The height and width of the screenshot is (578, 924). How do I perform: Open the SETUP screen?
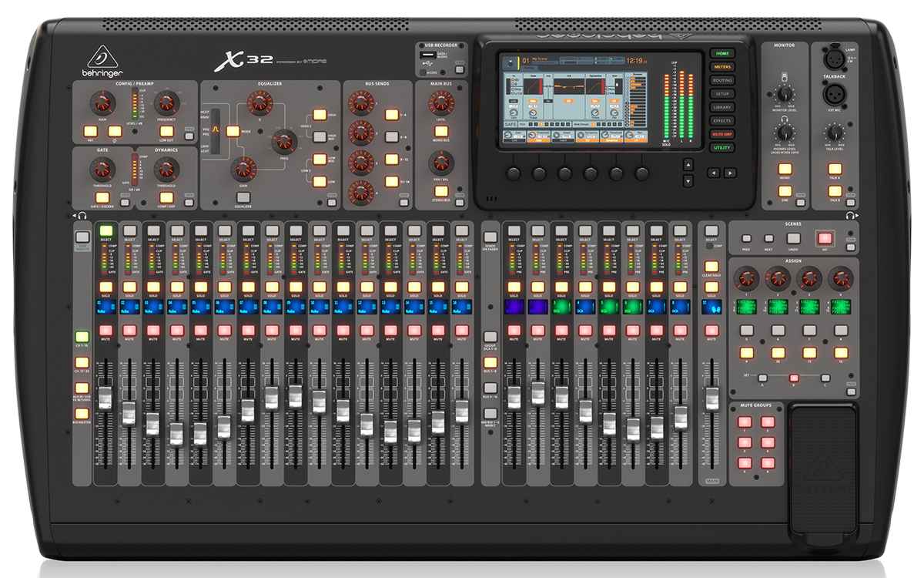point(721,94)
